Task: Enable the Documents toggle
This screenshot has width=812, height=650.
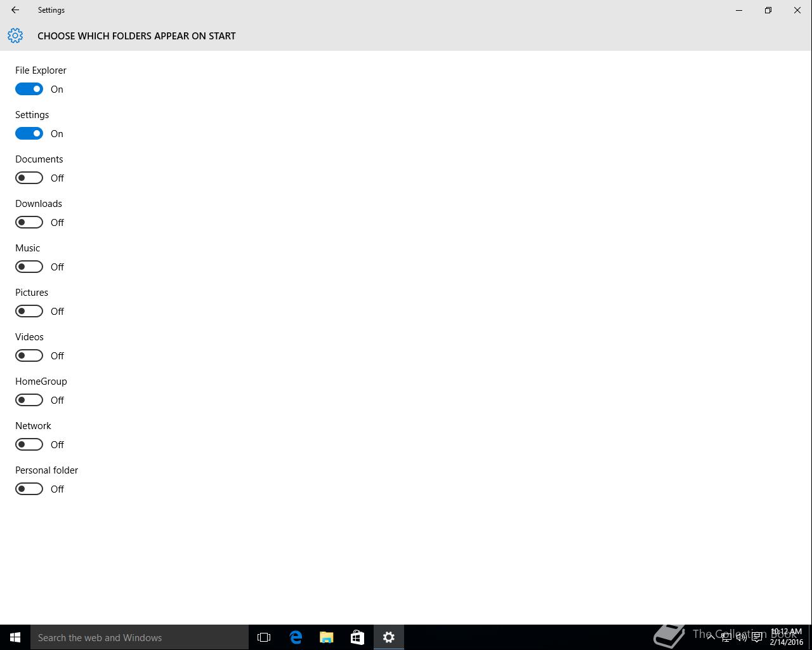Action: (29, 178)
